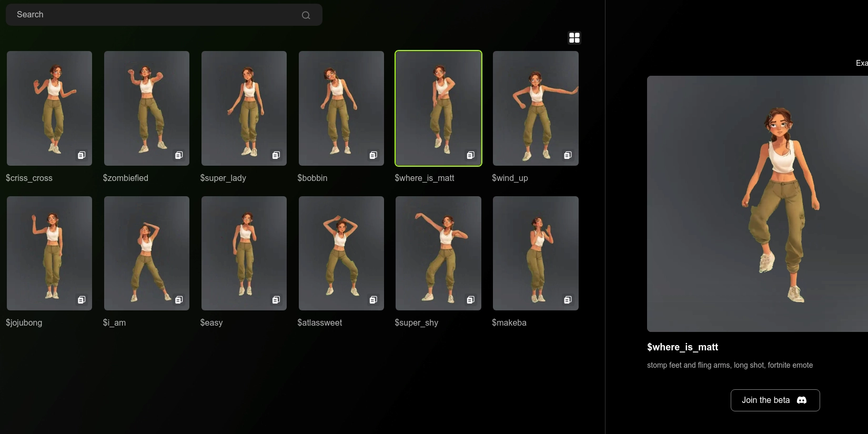Click copy icon on $zombiefied card
The height and width of the screenshot is (434, 868).
[179, 155]
